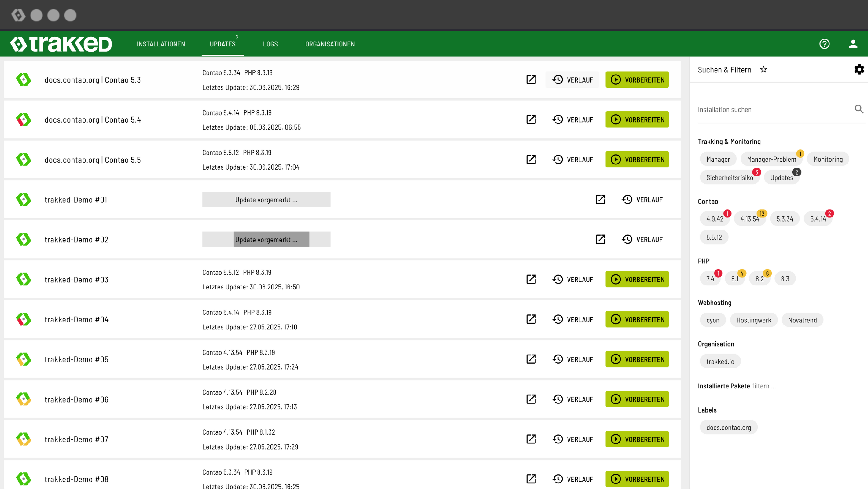
Task: Click status icon of trakked-Demo #05
Action: [x=24, y=359]
